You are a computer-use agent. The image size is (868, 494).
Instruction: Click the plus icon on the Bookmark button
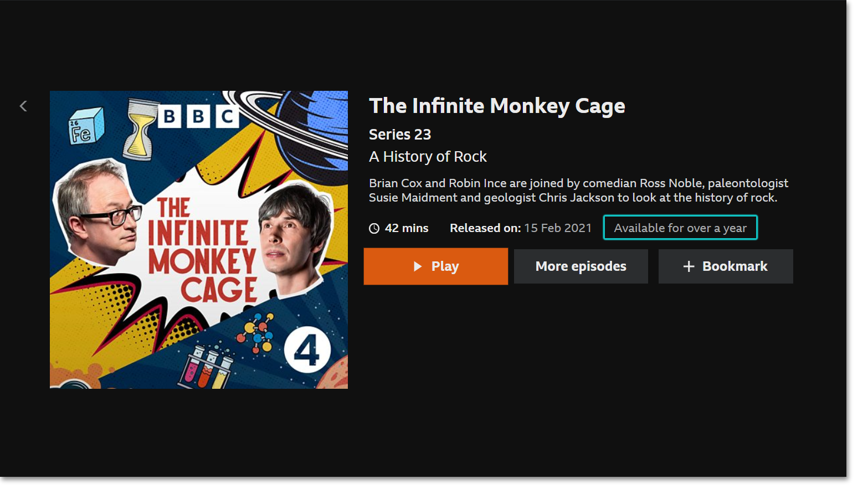pos(689,266)
